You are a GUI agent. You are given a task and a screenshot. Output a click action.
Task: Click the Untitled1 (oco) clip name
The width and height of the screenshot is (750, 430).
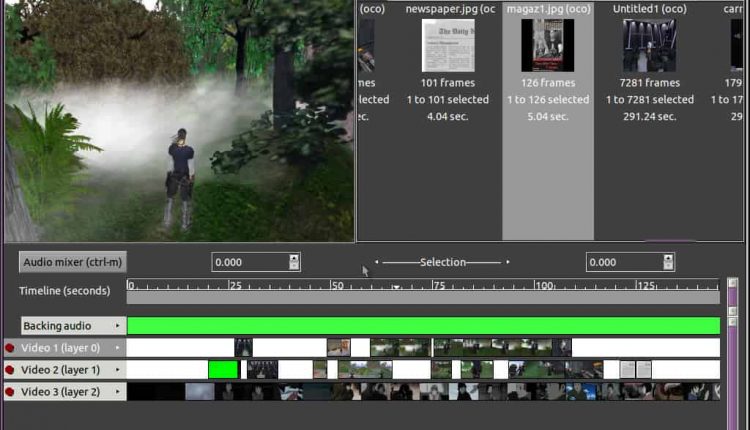tap(650, 9)
